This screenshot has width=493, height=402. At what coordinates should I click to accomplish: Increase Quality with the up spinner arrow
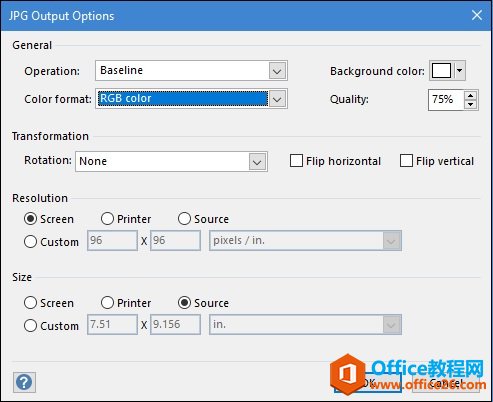point(470,96)
